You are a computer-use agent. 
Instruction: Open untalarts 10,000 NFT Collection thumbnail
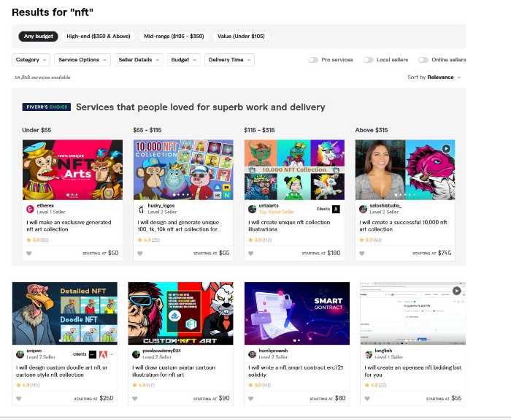click(294, 170)
